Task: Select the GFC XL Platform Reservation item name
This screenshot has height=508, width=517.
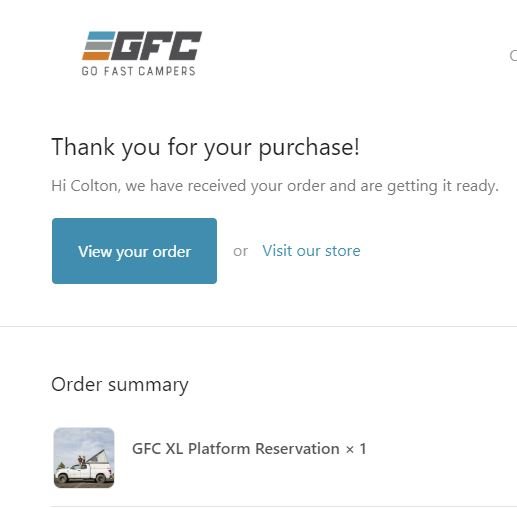Action: [236, 449]
